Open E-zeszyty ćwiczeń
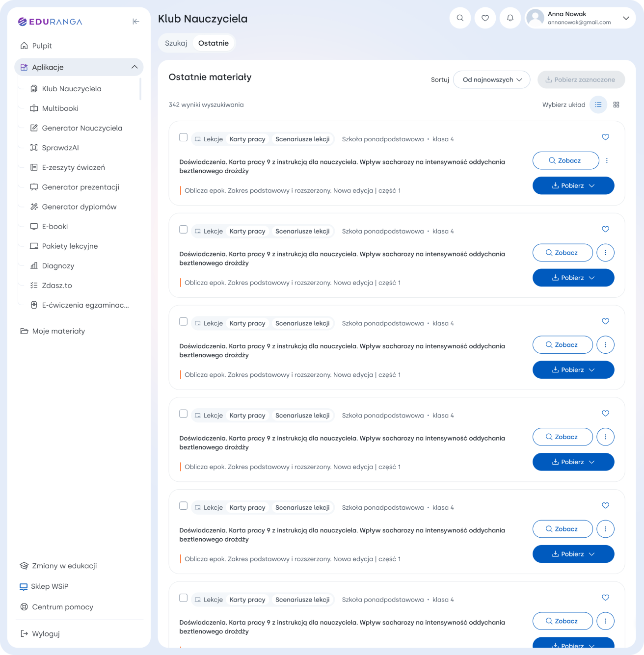Viewport: 644px width, 655px height. click(x=67, y=167)
